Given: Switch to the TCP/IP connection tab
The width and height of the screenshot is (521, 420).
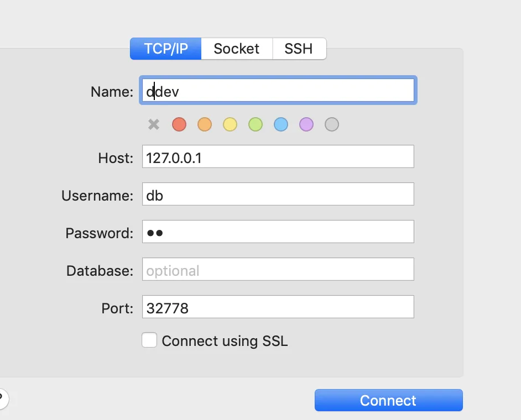Looking at the screenshot, I should click(166, 49).
